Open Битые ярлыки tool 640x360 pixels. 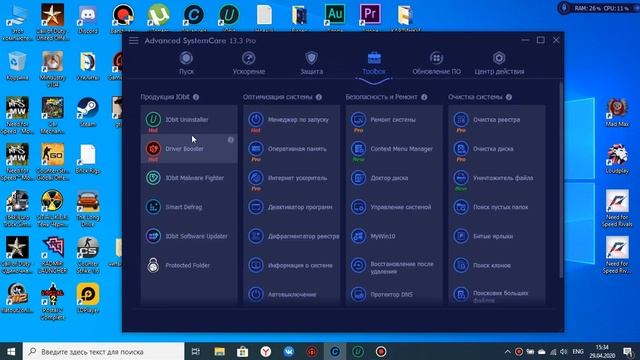pos(497,236)
